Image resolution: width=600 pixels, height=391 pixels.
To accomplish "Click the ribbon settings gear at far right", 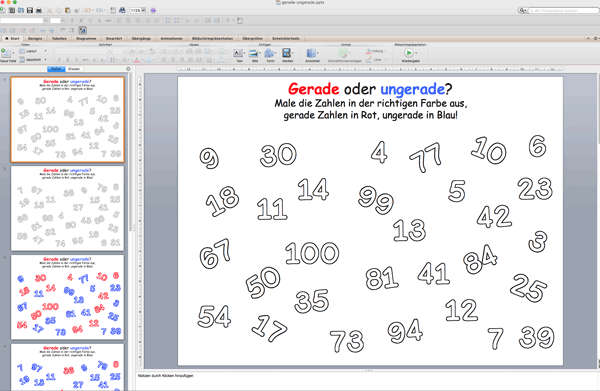I will (595, 38).
